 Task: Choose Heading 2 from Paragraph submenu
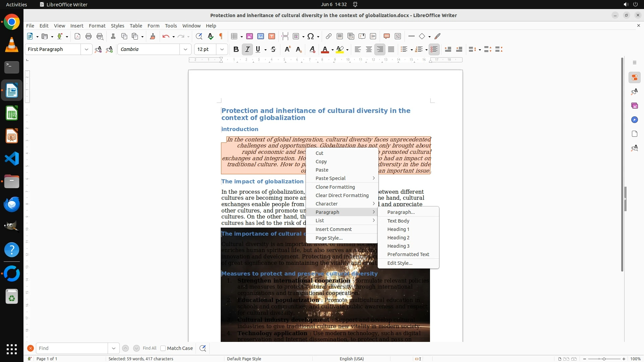[x=398, y=238]
